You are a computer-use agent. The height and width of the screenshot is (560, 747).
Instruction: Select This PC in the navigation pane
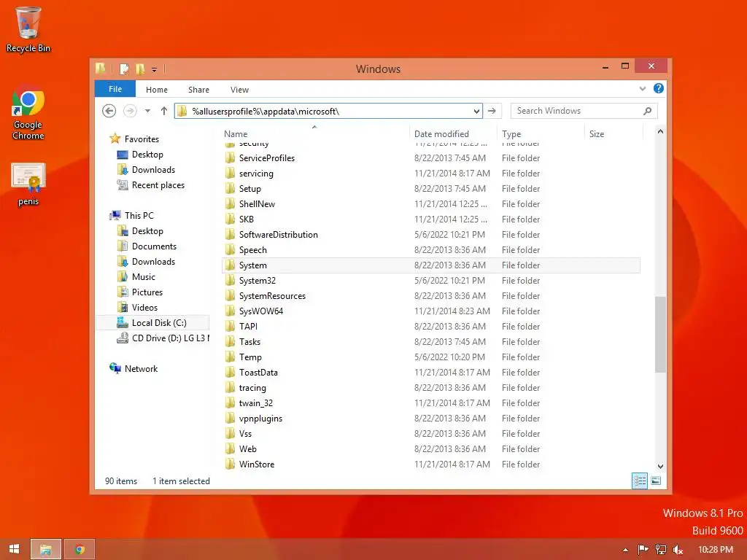coord(139,215)
